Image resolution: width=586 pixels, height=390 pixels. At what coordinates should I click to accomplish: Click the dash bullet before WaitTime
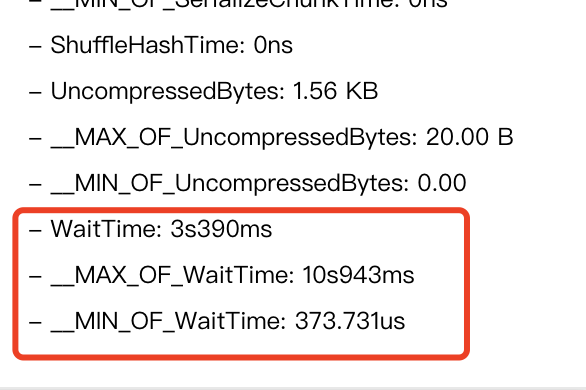pos(35,230)
